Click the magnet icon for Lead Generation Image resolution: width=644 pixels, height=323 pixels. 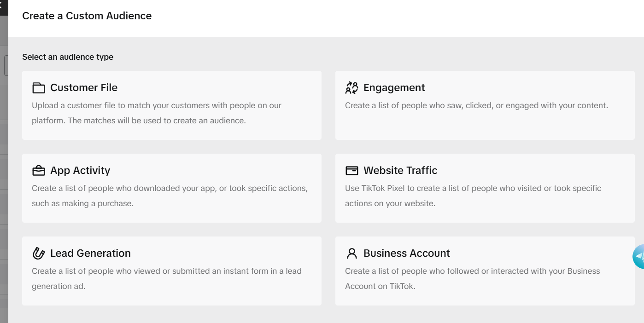[x=39, y=253]
